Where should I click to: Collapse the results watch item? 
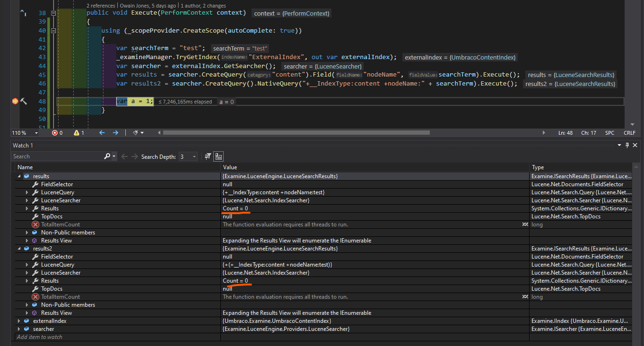click(x=19, y=176)
